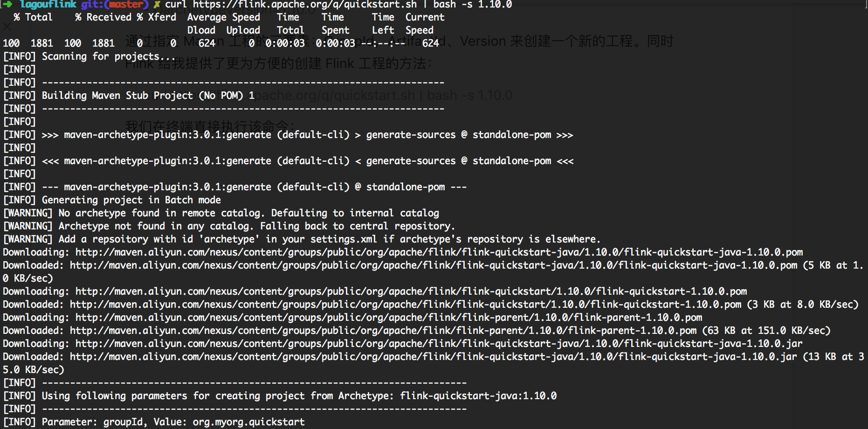This screenshot has width=868, height=429.
Task: Click the lagouflink directory name in the prompt
Action: tap(48, 4)
